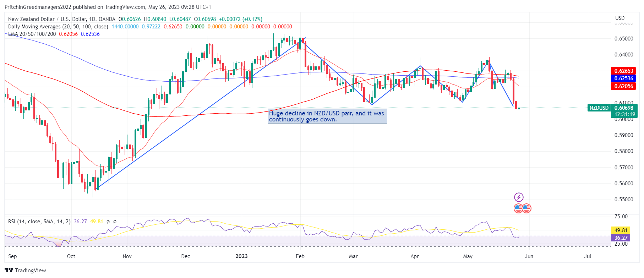Click the RSI legend value 36.27
The image size is (644, 278).
tap(80, 222)
